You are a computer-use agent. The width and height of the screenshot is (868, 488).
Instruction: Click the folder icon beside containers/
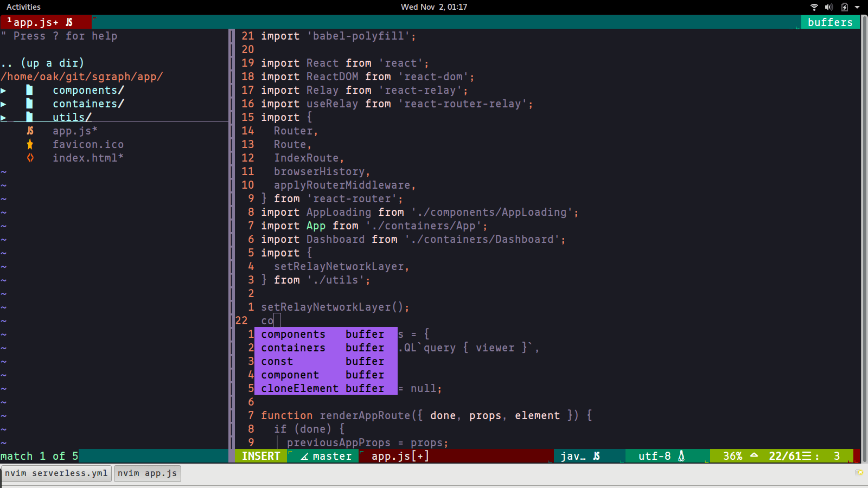tap(29, 104)
